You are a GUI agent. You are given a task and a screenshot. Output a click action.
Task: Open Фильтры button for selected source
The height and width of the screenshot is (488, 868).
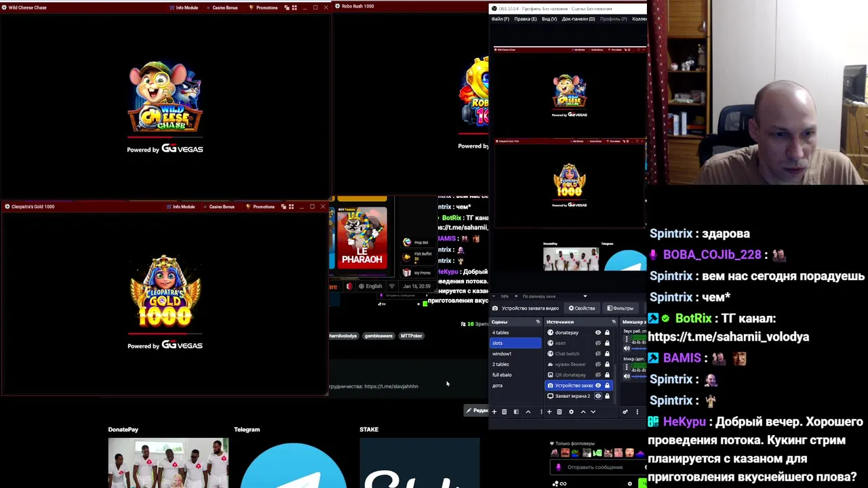pos(620,308)
